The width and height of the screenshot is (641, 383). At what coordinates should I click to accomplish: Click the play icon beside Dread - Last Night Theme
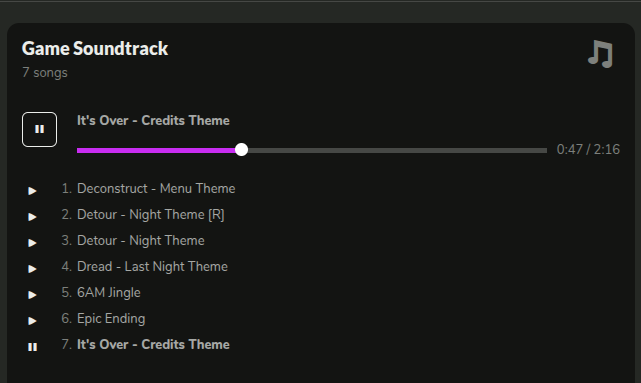pyautogui.click(x=32, y=269)
